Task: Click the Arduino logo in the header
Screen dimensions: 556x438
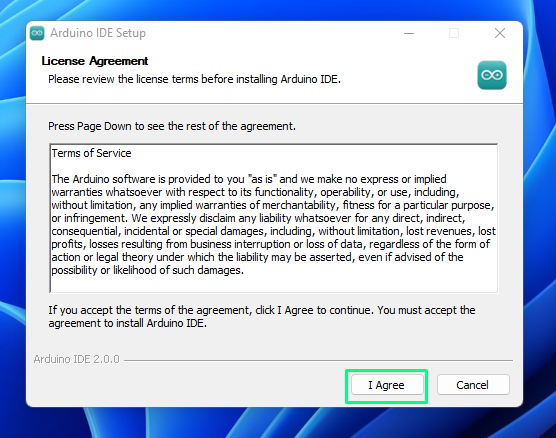Action: click(x=492, y=75)
